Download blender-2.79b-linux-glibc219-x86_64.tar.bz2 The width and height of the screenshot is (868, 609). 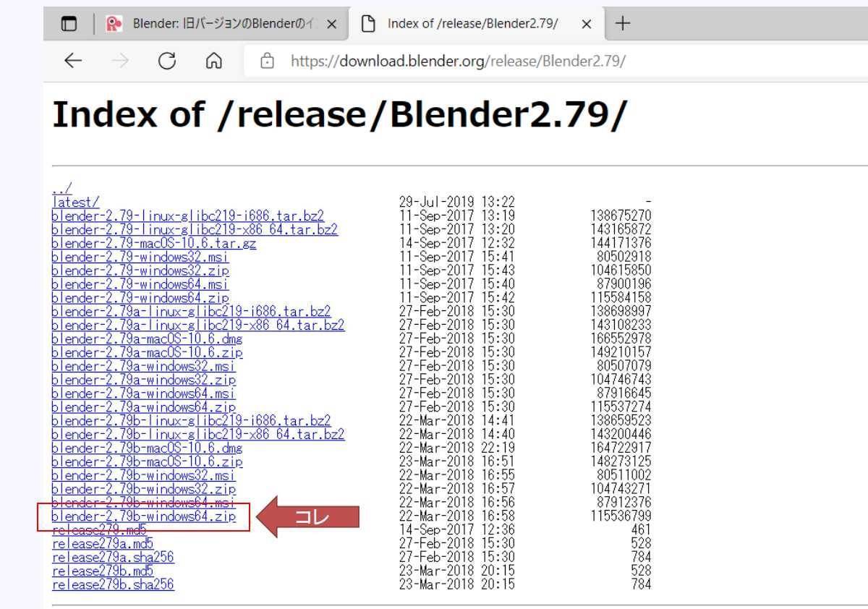(198, 435)
